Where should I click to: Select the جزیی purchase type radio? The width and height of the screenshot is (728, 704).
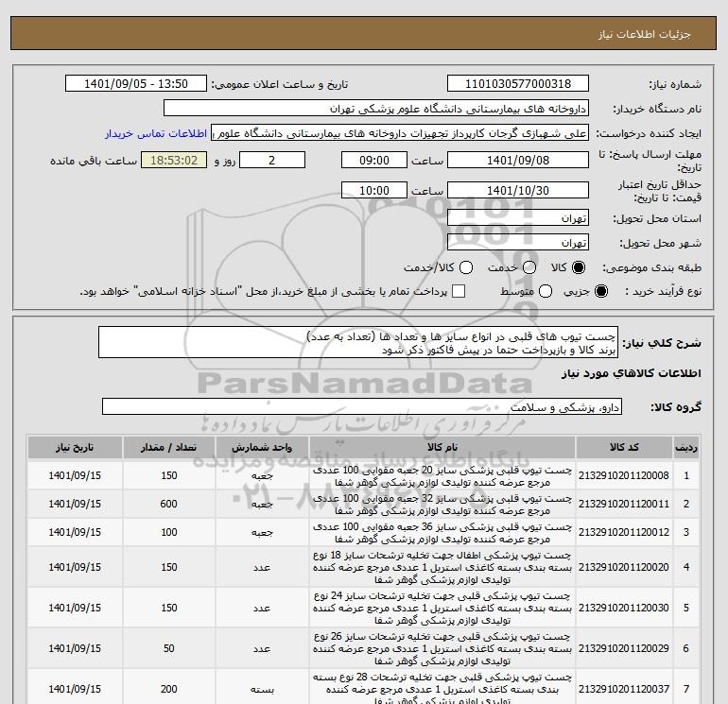(x=600, y=291)
